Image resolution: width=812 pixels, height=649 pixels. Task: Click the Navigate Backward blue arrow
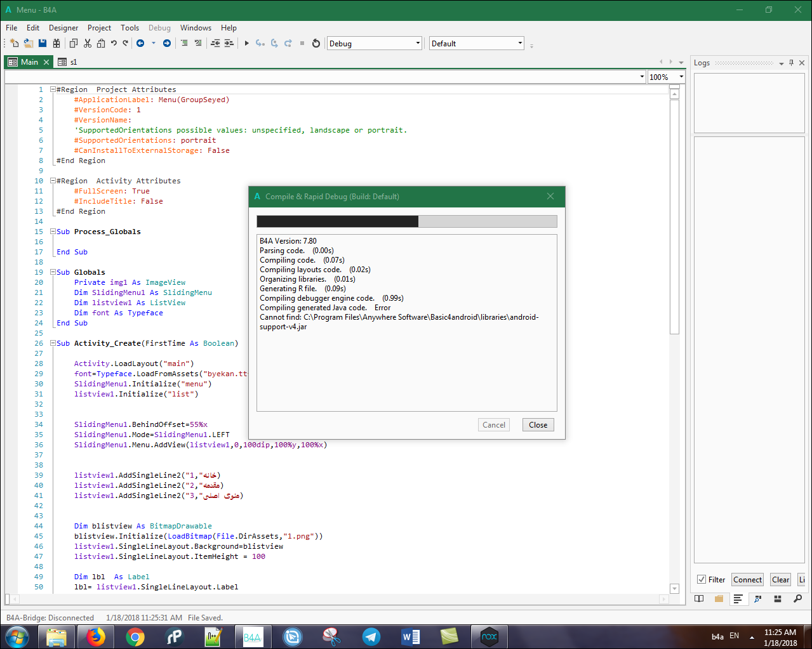point(140,43)
